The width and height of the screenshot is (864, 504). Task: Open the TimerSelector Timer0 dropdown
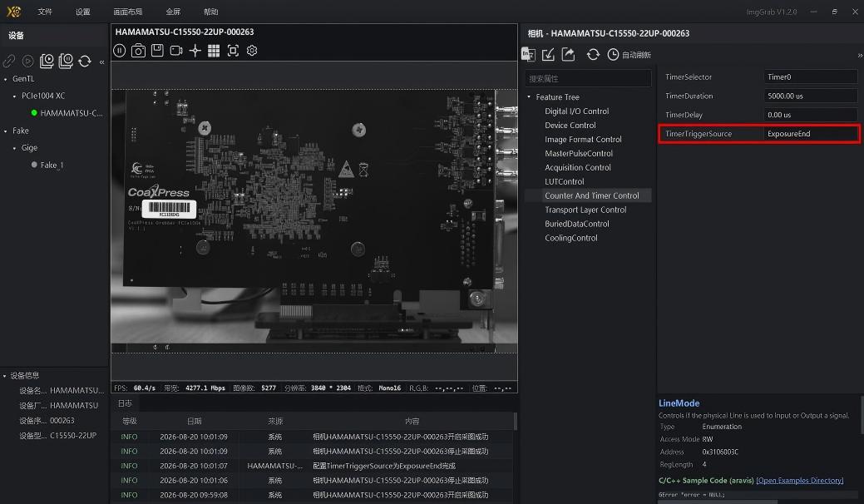pos(810,77)
